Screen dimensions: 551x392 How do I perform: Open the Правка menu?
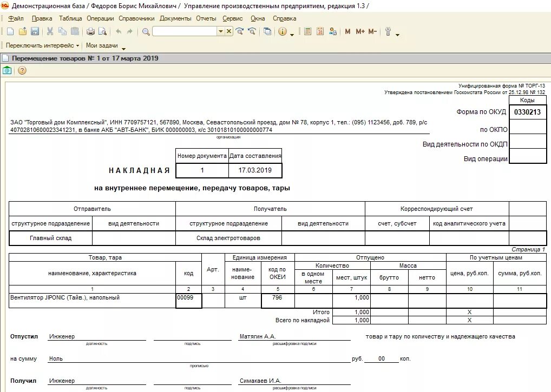[42, 18]
